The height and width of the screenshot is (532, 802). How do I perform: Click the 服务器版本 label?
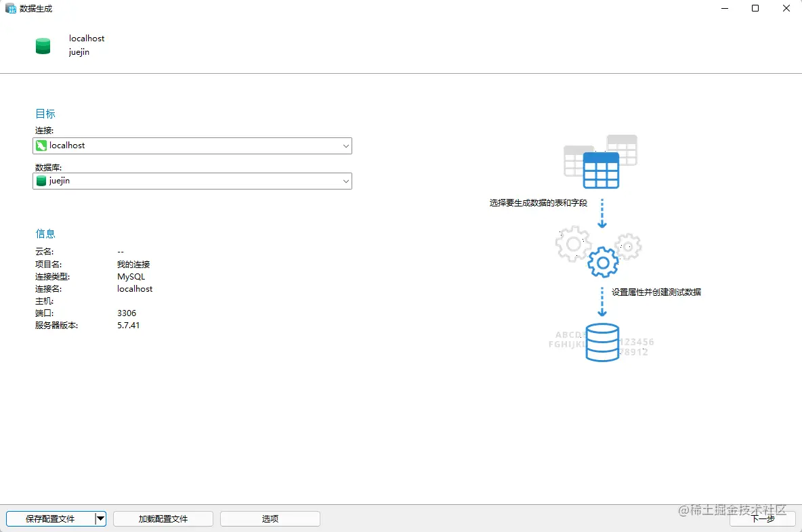(56, 326)
